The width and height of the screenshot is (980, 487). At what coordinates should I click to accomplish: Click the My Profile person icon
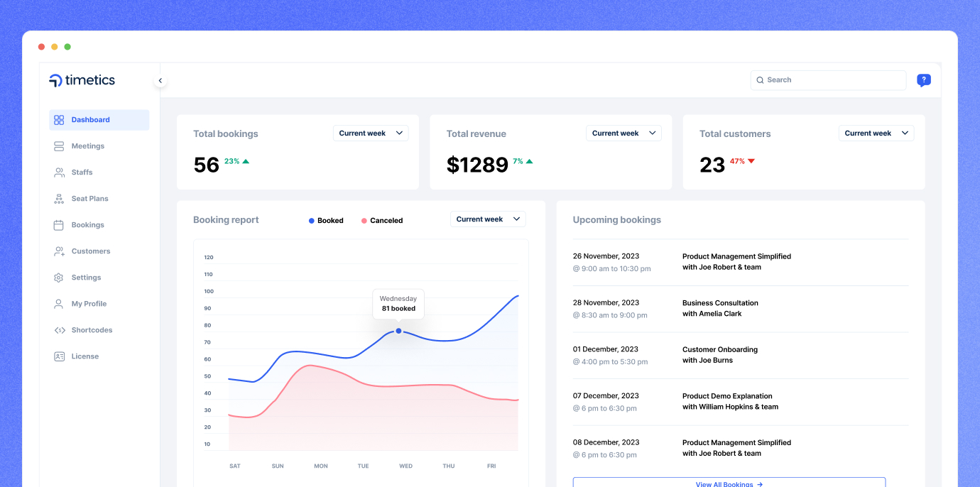tap(59, 304)
